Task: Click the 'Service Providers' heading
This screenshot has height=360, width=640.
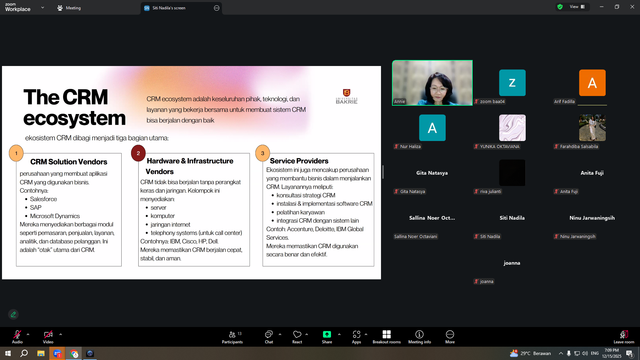Action: tap(299, 161)
